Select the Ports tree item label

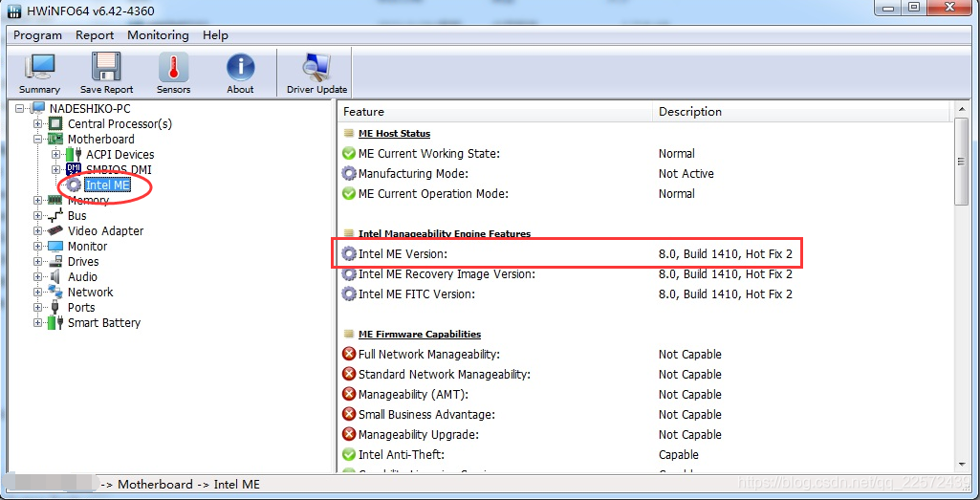(81, 308)
